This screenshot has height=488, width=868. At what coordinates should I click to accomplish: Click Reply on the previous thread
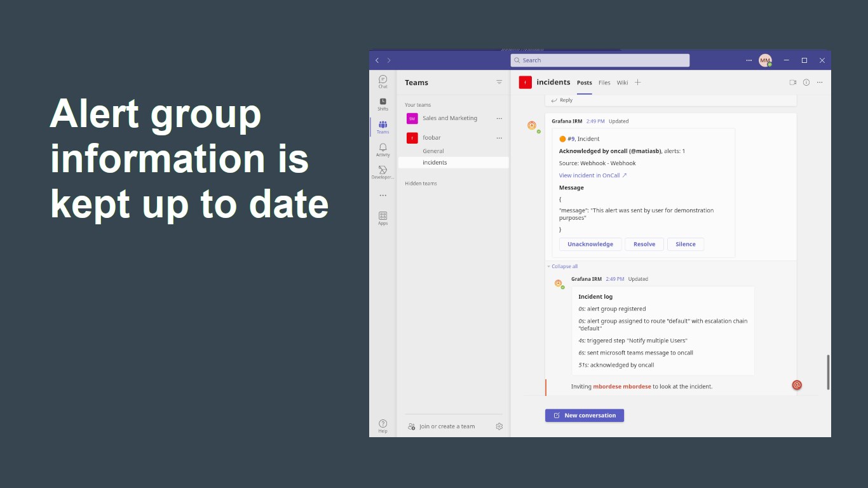[x=562, y=100]
